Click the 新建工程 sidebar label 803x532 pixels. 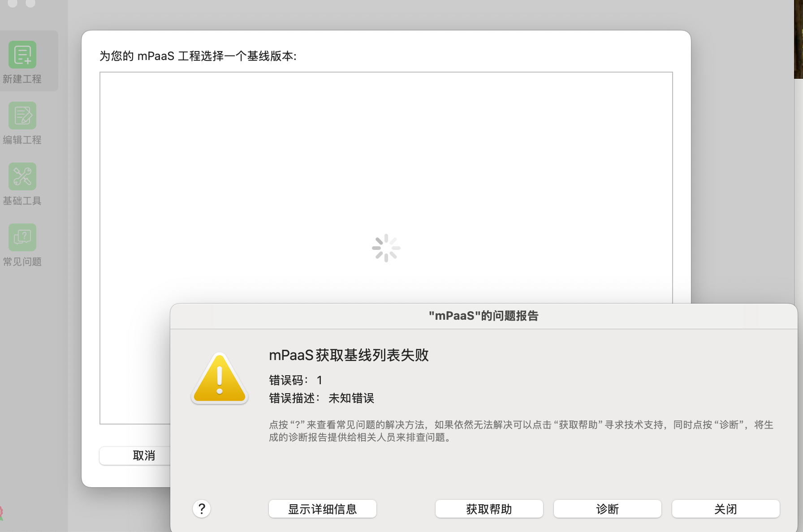pos(22,79)
